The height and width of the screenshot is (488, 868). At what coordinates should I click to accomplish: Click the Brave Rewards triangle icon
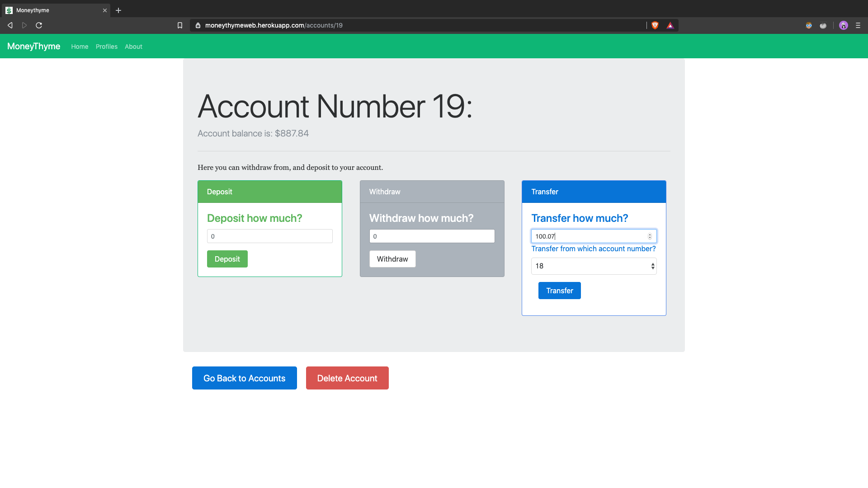[x=670, y=25]
